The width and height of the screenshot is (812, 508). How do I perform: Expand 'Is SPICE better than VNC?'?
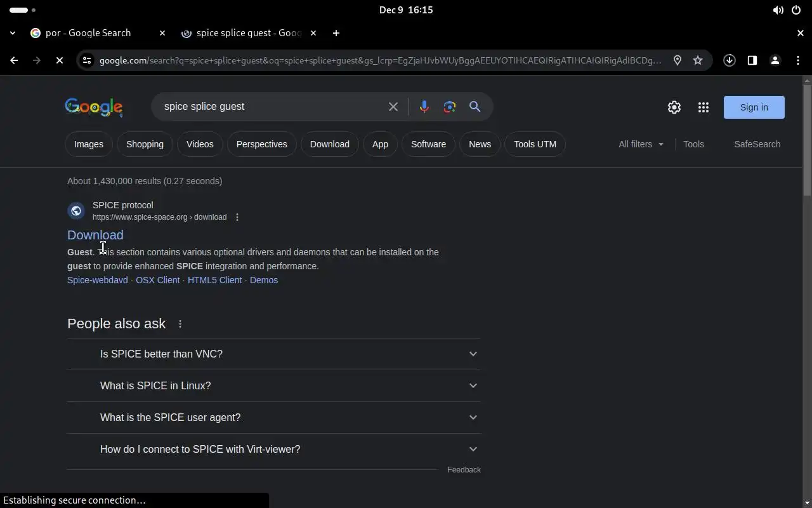coord(274,354)
